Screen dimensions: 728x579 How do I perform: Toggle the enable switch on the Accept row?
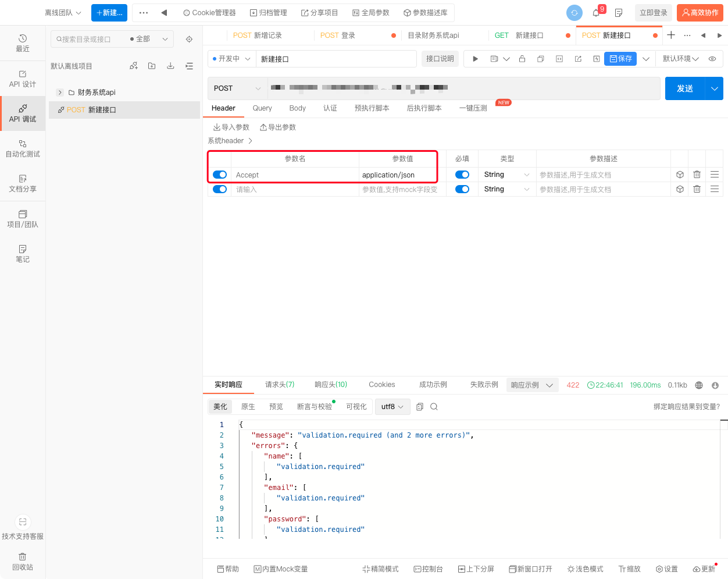220,175
